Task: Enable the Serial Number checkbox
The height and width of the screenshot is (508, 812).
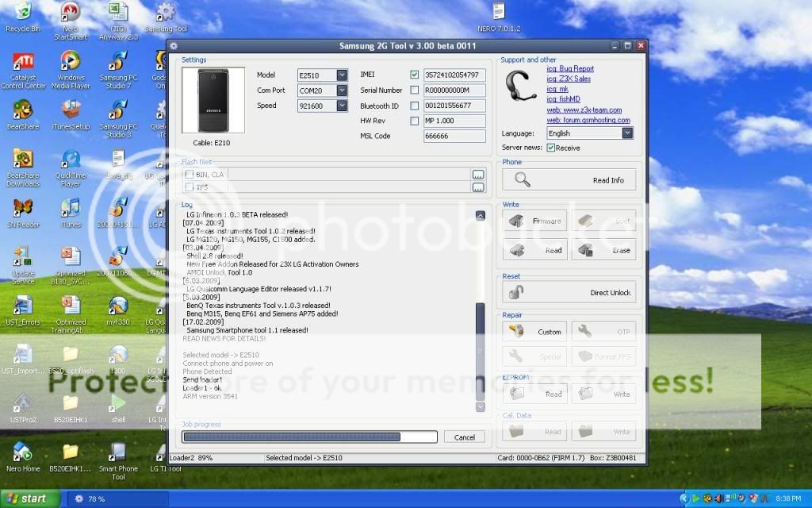Action: [414, 90]
